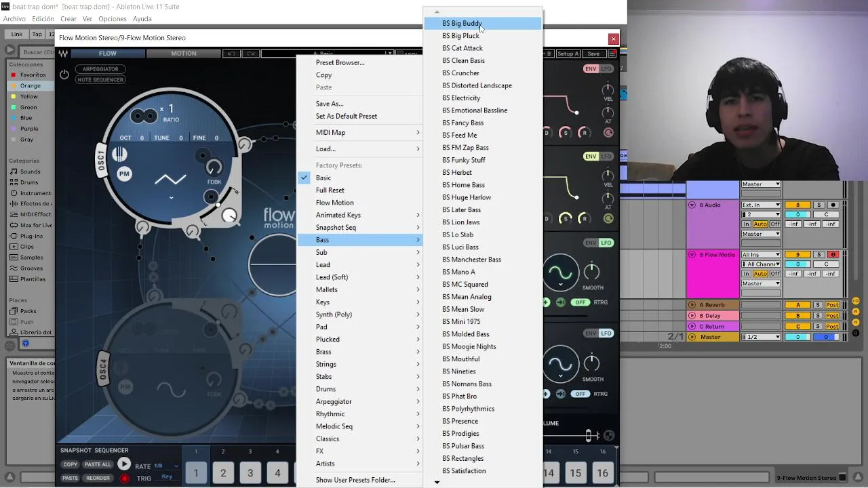Open the All Channels dropdown

pos(761,264)
